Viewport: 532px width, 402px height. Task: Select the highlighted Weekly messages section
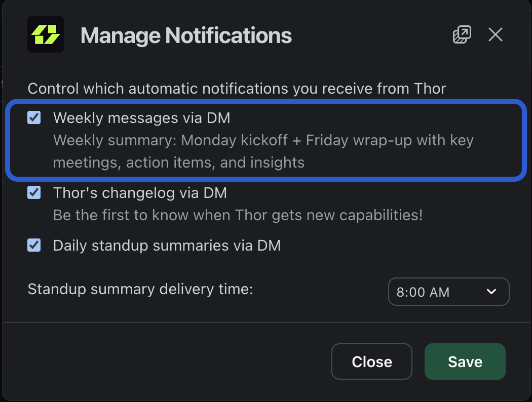point(266,140)
